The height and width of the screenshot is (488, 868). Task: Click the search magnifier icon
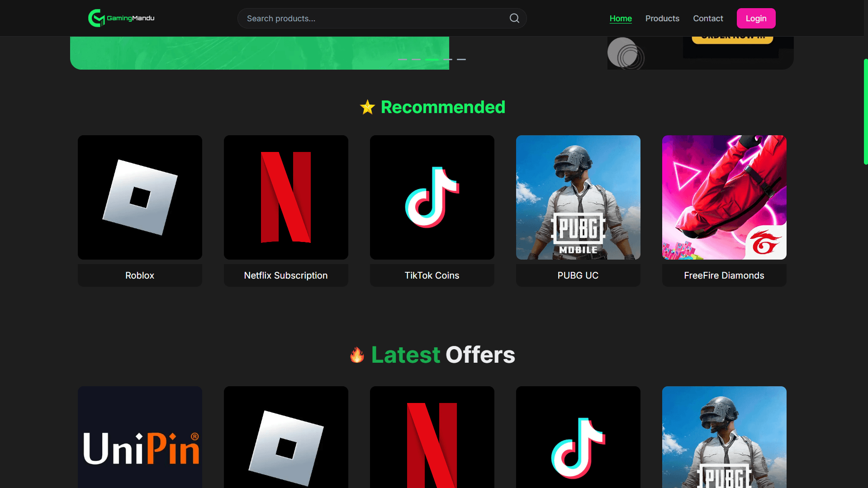click(x=514, y=18)
